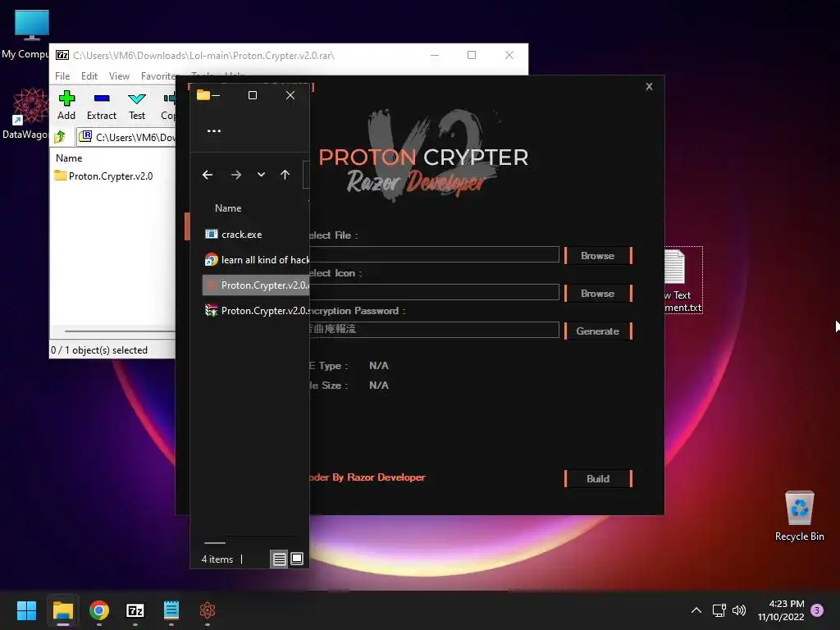Click Coder By Razor Developer text
The width and height of the screenshot is (840, 630).
point(367,477)
